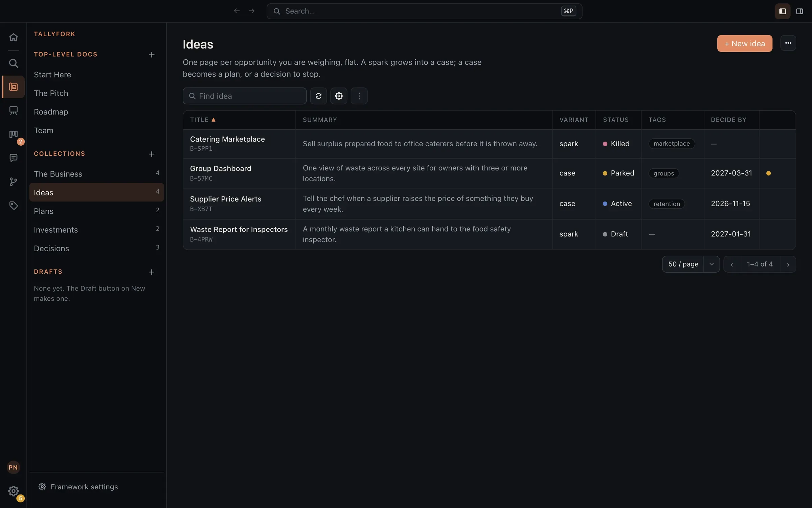
Task: Click the yellow indicator after 2027-03-31
Action: 768,173
